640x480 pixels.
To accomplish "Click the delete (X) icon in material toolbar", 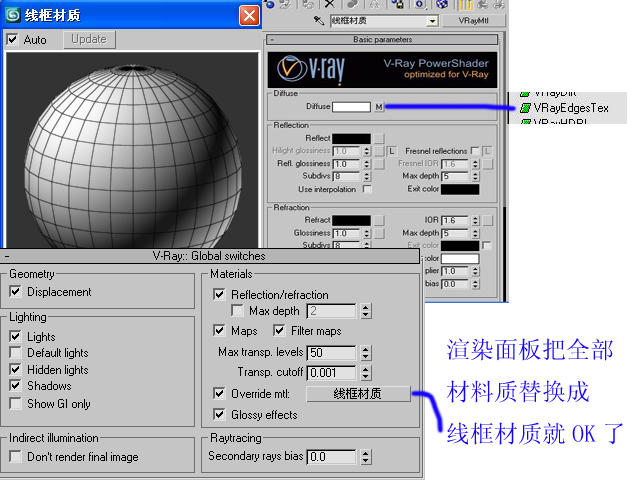I will [330, 4].
